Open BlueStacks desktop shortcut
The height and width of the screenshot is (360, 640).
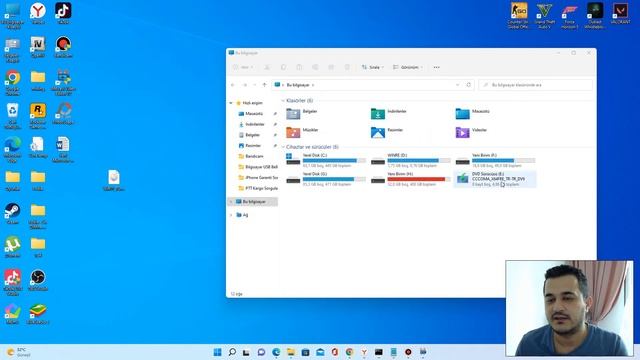click(x=38, y=314)
